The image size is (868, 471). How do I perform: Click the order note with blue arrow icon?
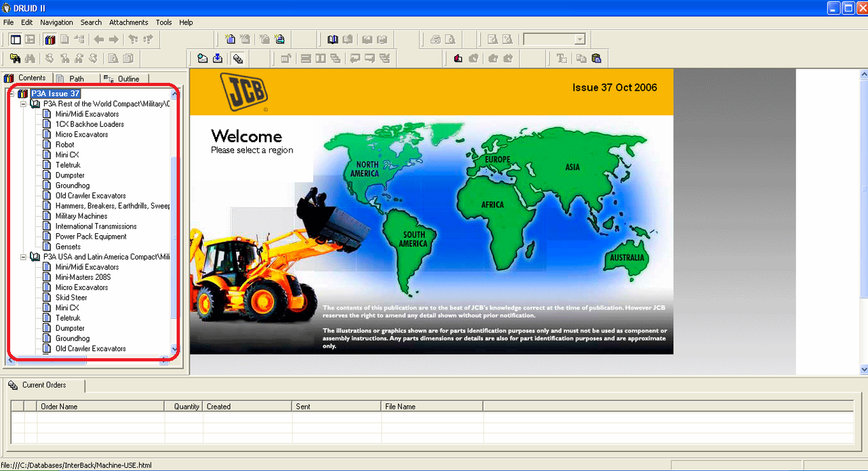coord(279,39)
